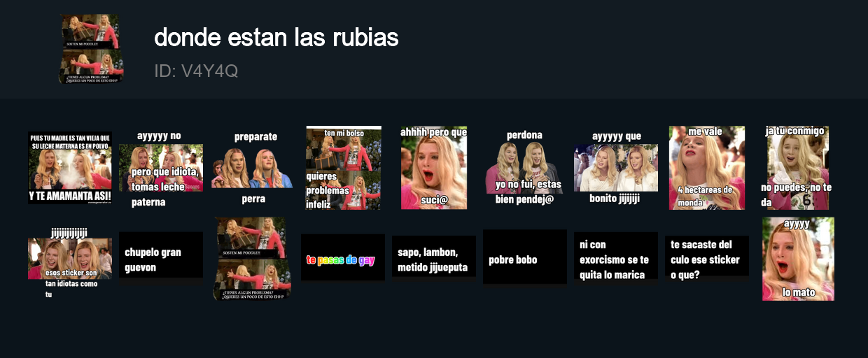Screen dimensions: 868x358
Task: Click the 'ahhhh pero que suci@' sticker
Action: tap(434, 168)
